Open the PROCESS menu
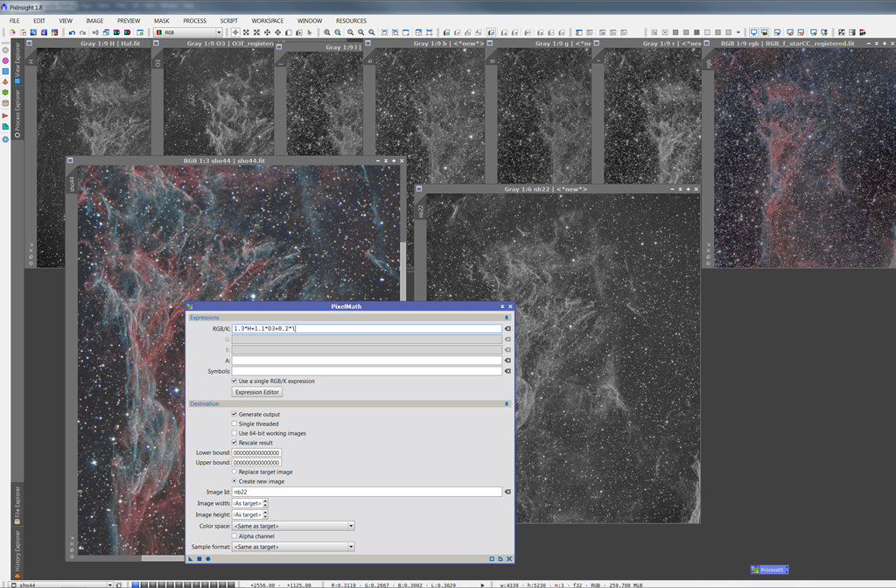896x588 pixels. pos(195,21)
